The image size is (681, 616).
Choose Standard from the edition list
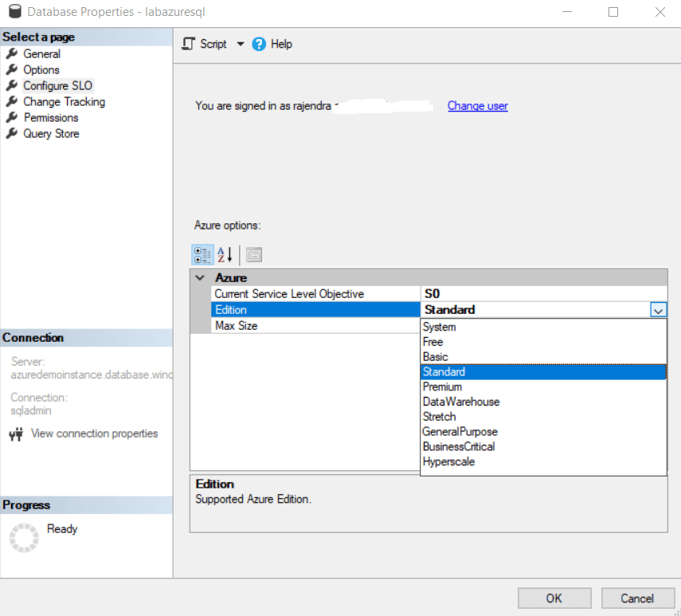pos(543,372)
